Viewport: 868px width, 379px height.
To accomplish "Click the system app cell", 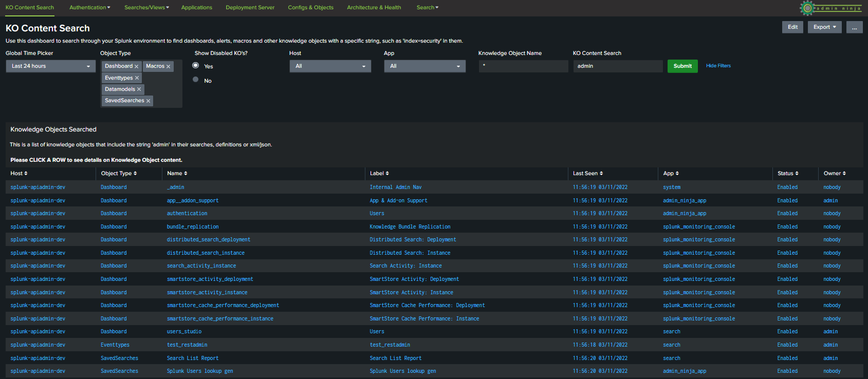I will pos(672,187).
